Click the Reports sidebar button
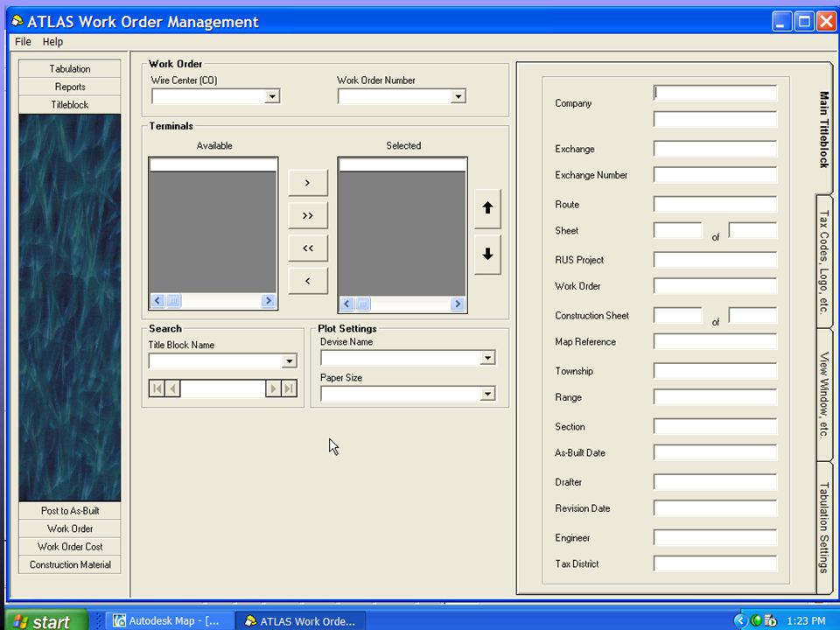 [70, 87]
